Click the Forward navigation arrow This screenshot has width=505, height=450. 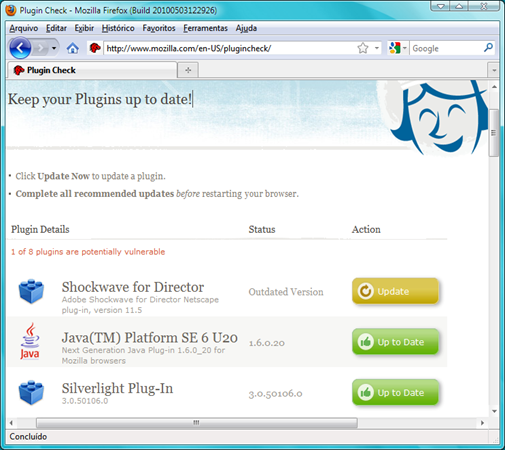coord(41,48)
